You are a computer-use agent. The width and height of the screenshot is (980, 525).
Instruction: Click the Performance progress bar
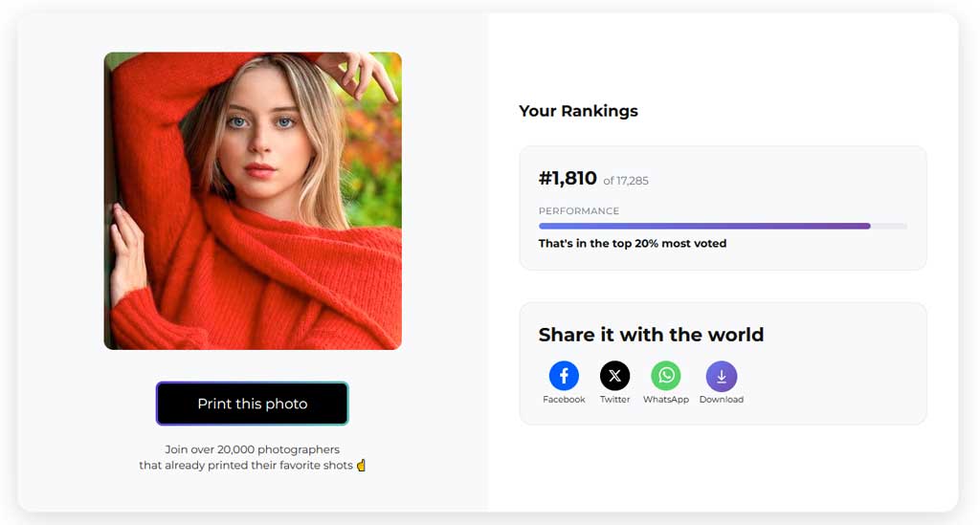click(723, 227)
